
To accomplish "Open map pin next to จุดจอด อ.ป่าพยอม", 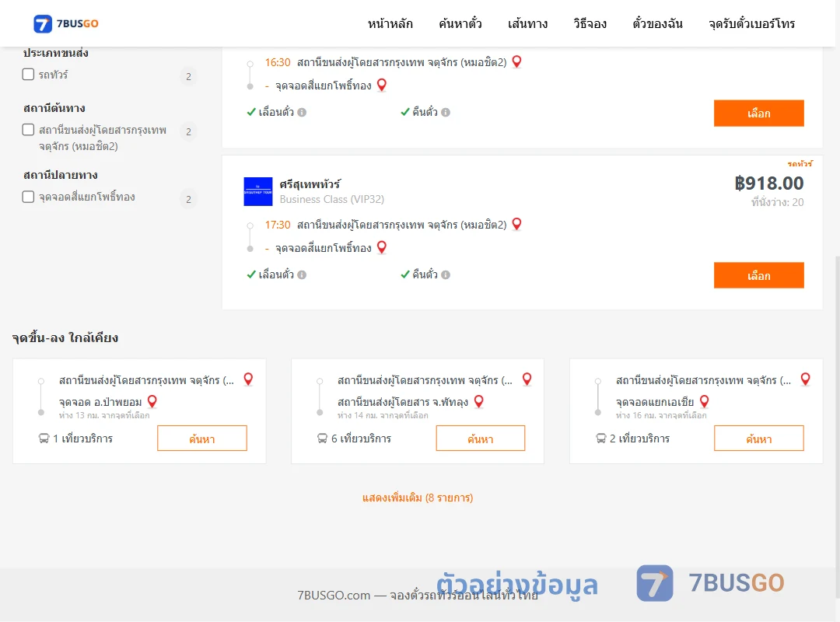I will tap(152, 401).
